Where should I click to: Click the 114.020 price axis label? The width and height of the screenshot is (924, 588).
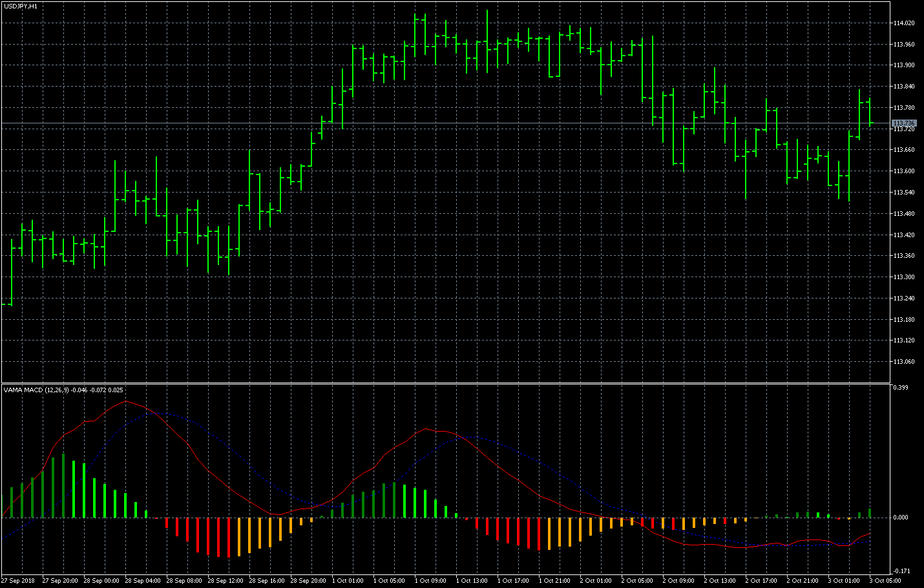[x=903, y=23]
